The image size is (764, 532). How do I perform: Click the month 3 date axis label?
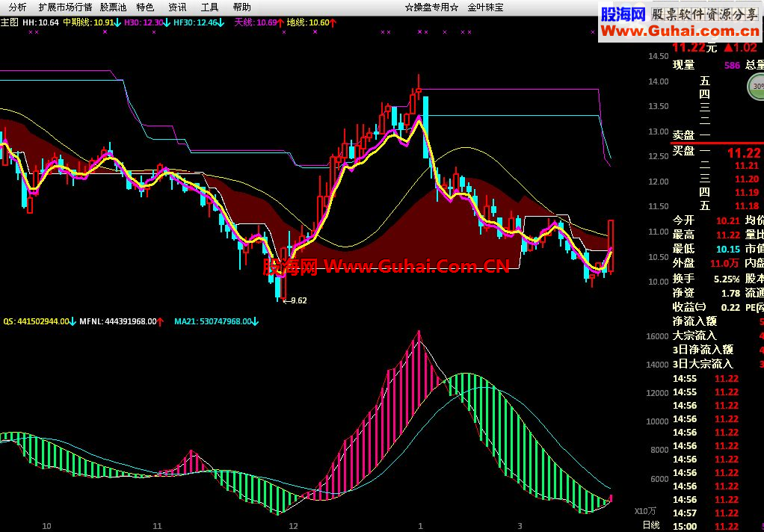[520, 526]
